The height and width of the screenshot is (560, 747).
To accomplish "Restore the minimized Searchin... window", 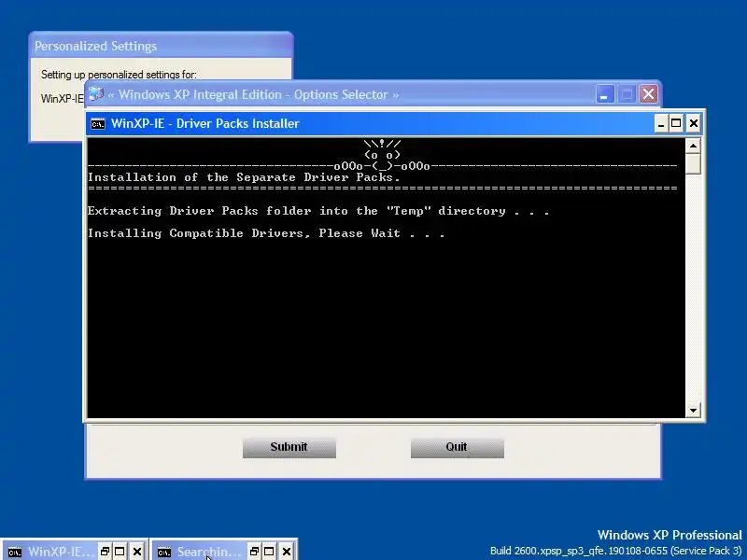I will [254, 552].
